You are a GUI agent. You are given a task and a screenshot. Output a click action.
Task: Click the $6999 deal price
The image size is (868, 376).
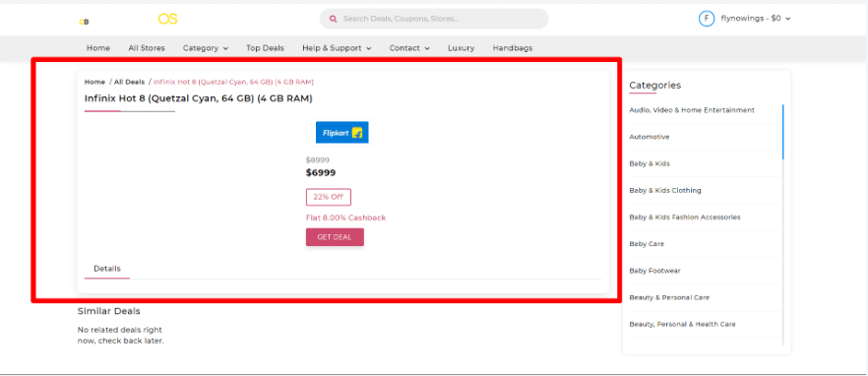click(321, 173)
